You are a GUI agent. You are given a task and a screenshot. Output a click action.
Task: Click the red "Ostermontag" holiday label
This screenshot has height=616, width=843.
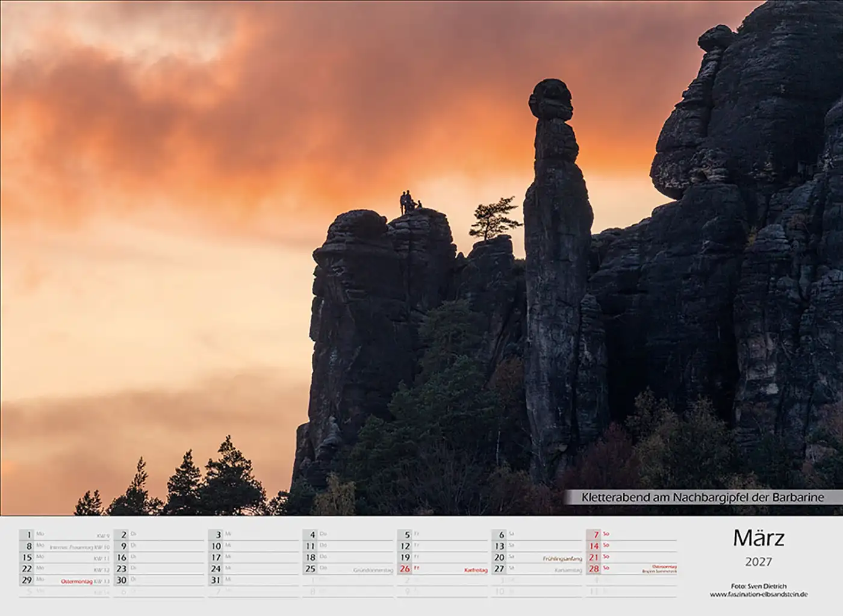pos(76,582)
